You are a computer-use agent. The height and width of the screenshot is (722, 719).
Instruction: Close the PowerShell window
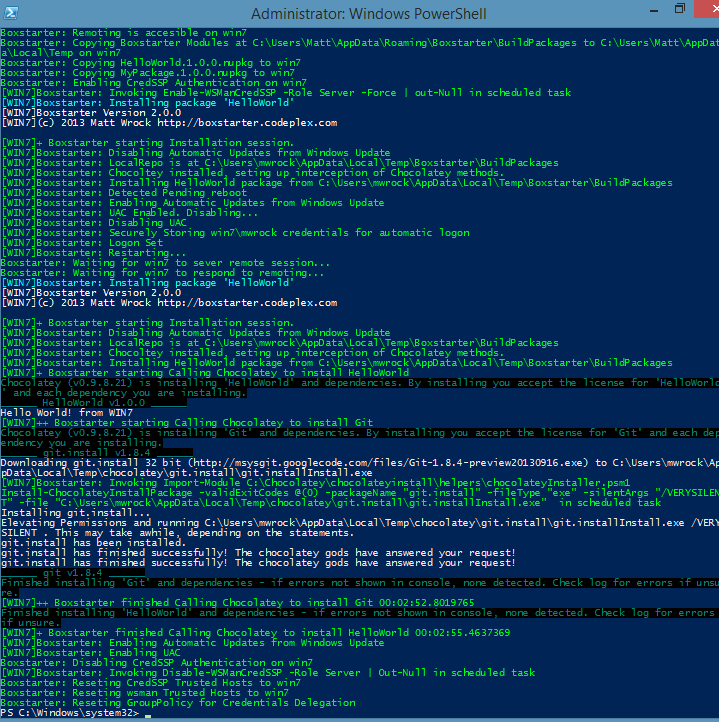click(x=707, y=9)
